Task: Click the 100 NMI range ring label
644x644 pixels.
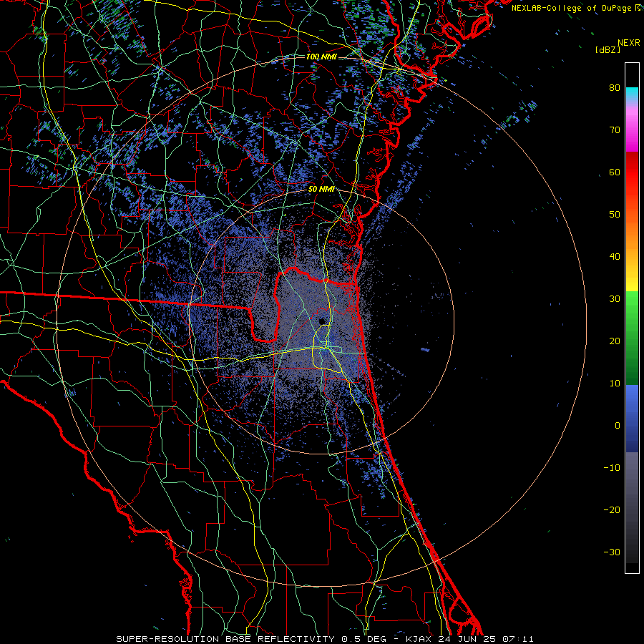Action: 321,57
